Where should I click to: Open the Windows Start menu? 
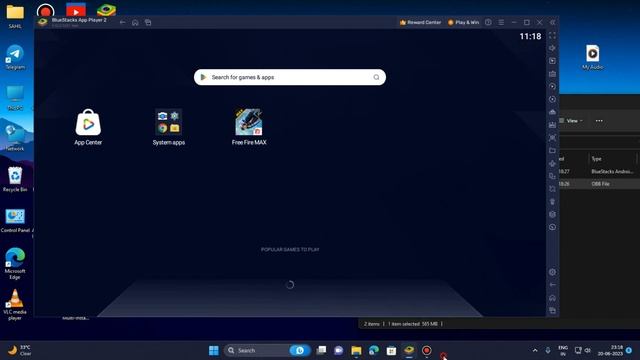click(213, 350)
